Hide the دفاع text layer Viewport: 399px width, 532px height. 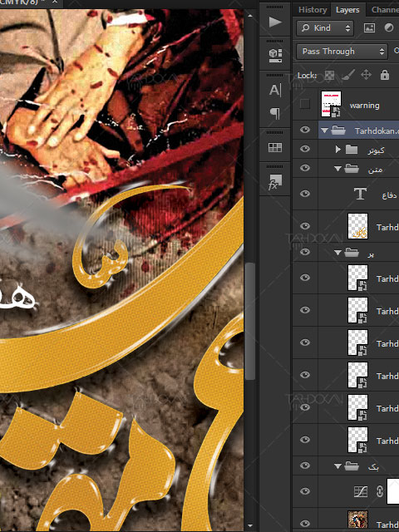[x=305, y=194]
